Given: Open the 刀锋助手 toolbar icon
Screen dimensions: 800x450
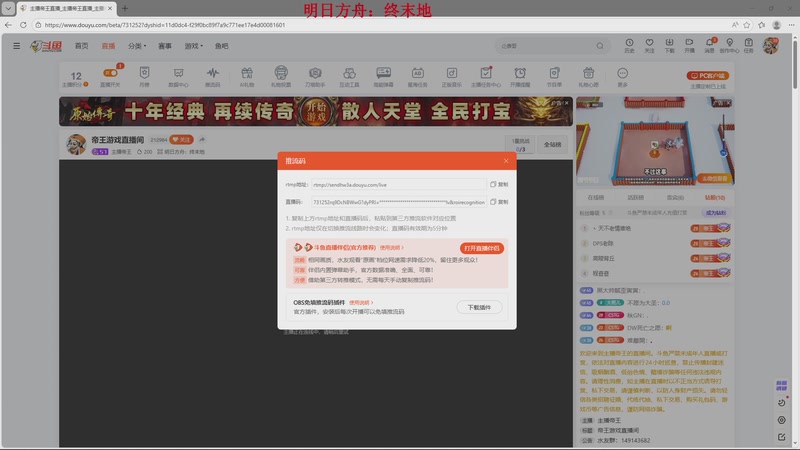Looking at the screenshot, I should 315,76.
